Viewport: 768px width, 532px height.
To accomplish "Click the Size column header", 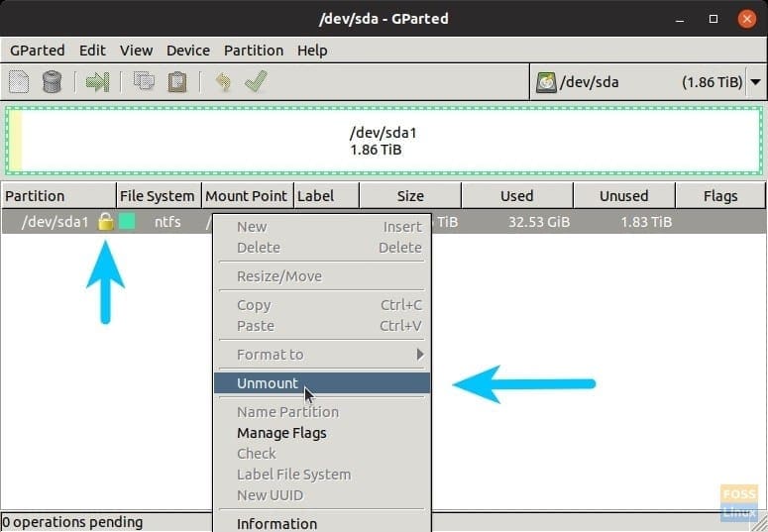I will coord(410,196).
